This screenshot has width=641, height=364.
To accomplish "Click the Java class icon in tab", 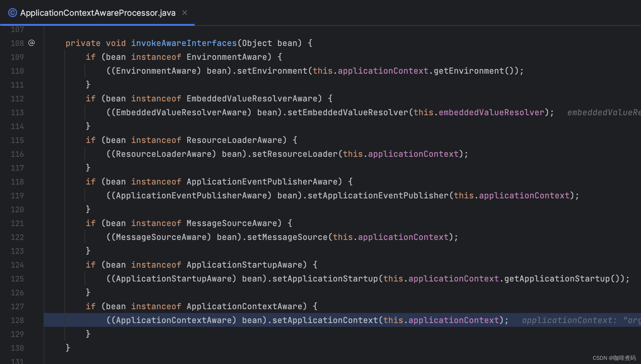I will click(x=12, y=13).
